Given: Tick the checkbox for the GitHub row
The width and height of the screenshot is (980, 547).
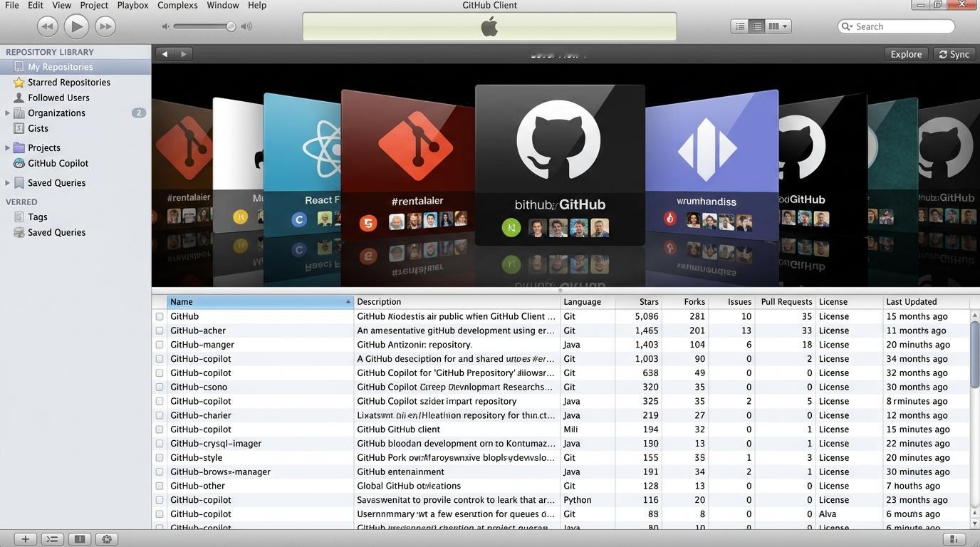Looking at the screenshot, I should (160, 317).
